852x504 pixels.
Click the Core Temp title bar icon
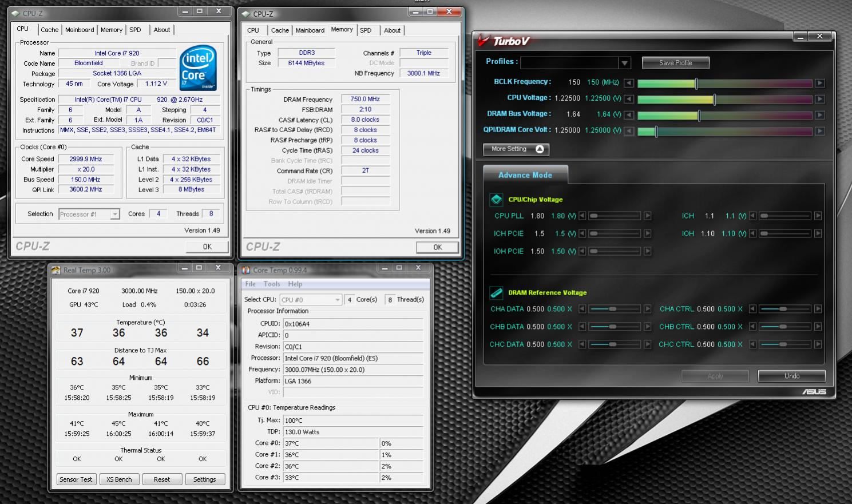[246, 270]
